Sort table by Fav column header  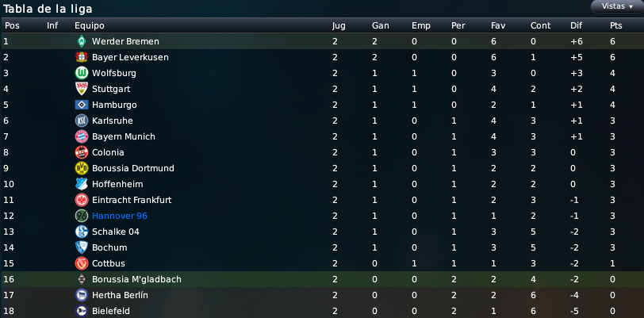coord(498,25)
